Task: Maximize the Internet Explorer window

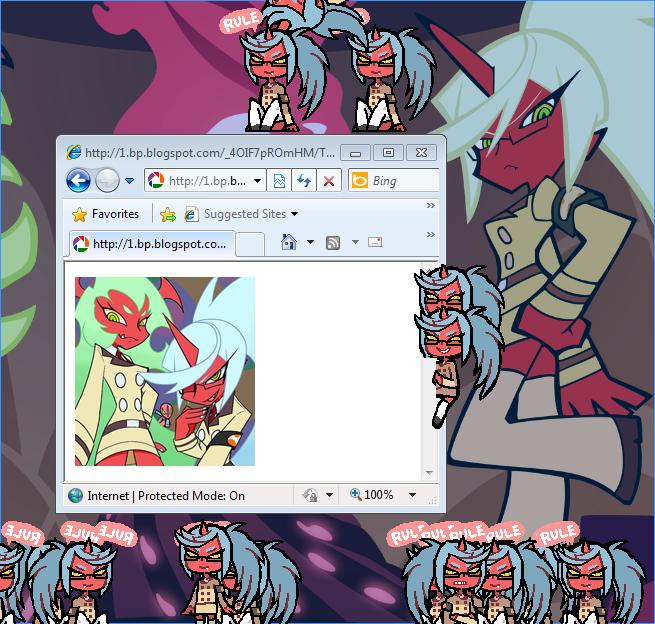Action: coord(388,152)
